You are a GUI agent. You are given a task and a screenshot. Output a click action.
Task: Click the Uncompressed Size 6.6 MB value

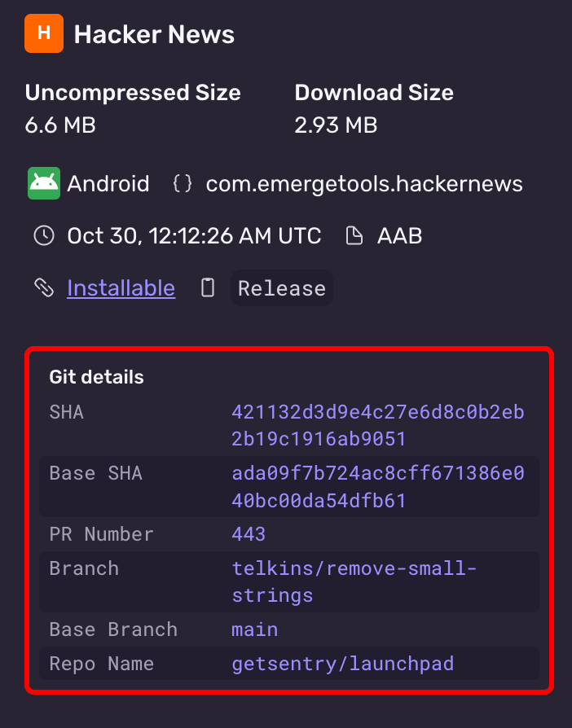pos(60,125)
